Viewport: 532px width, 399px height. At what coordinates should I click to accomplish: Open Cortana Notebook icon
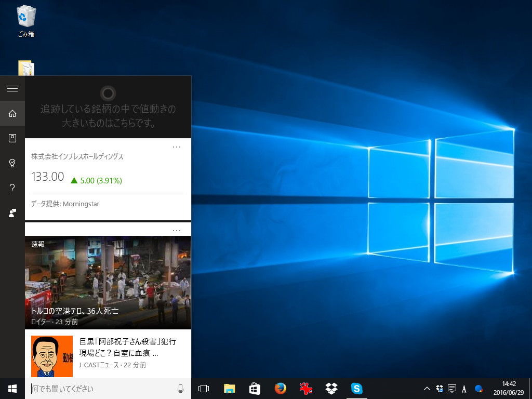click(12, 138)
